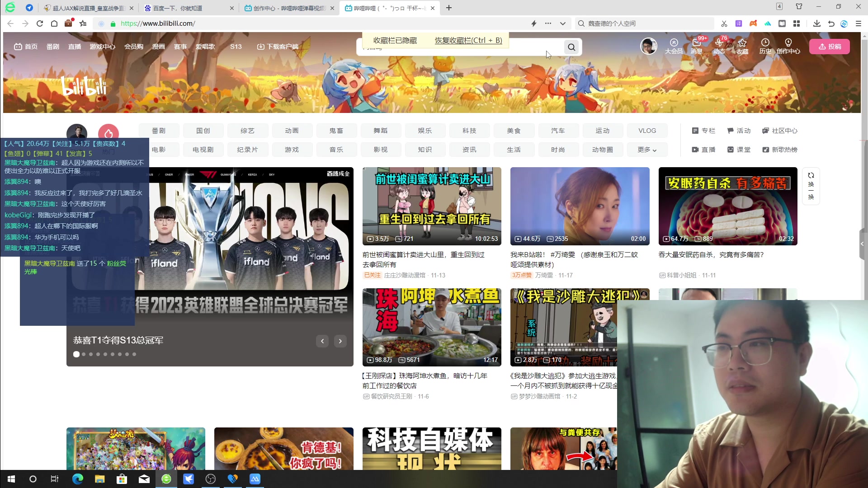Screen dimensions: 868x488
Task: Click the undo closed-tab arrow icon
Action: 831,23
